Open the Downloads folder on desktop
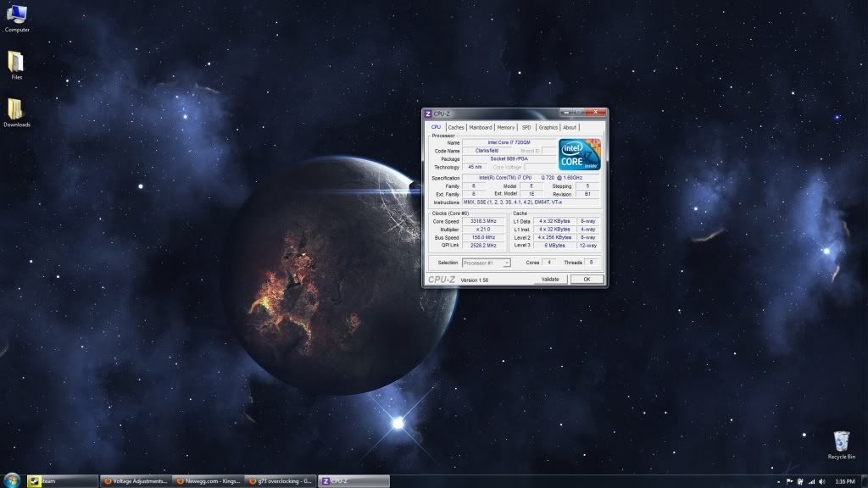 [17, 113]
